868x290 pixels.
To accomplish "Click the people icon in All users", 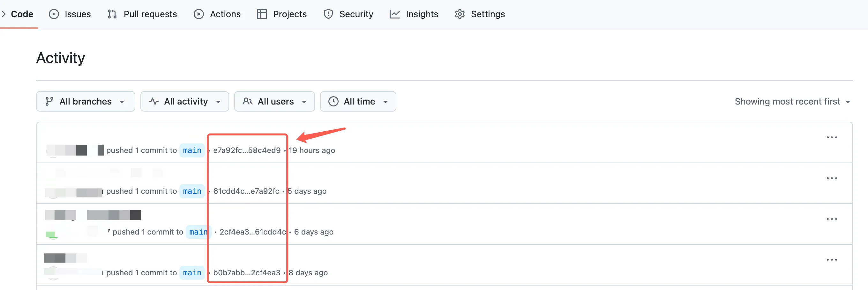I will (x=248, y=101).
